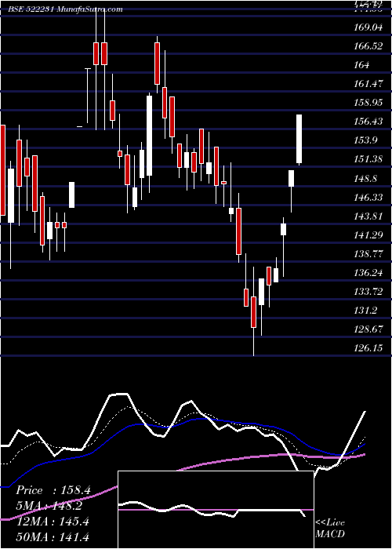Click the 151.38 price axis label
Viewport: 392px width, 549px height.
[368, 159]
